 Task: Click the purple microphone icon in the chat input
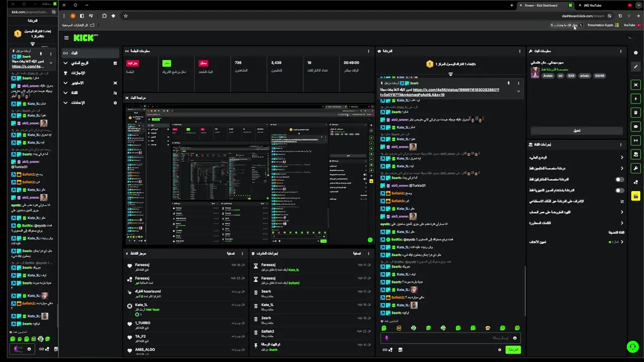[386, 338]
